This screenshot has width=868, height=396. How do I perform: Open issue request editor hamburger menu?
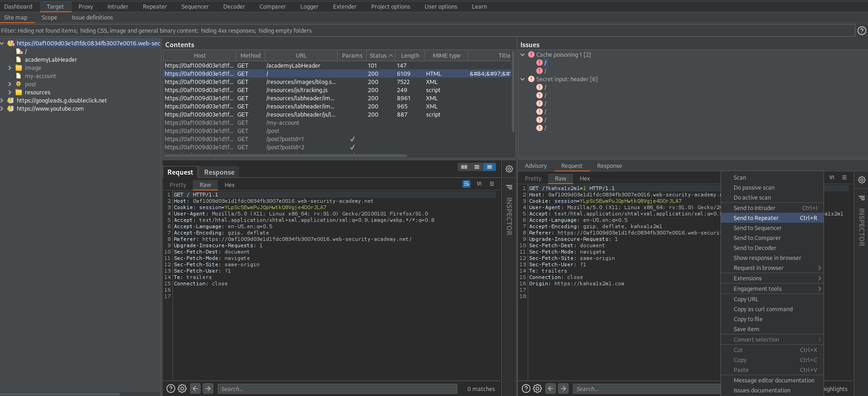[x=844, y=177]
